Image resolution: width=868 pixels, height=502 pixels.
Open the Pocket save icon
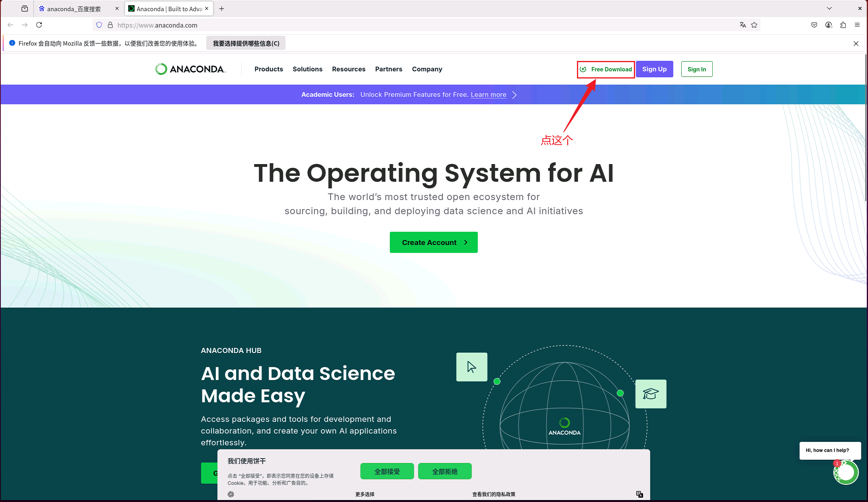point(814,25)
